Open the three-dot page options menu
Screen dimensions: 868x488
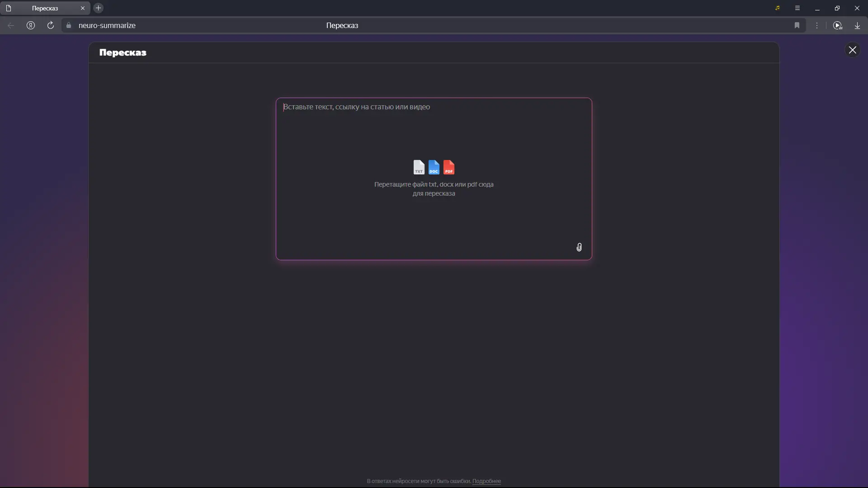[817, 25]
